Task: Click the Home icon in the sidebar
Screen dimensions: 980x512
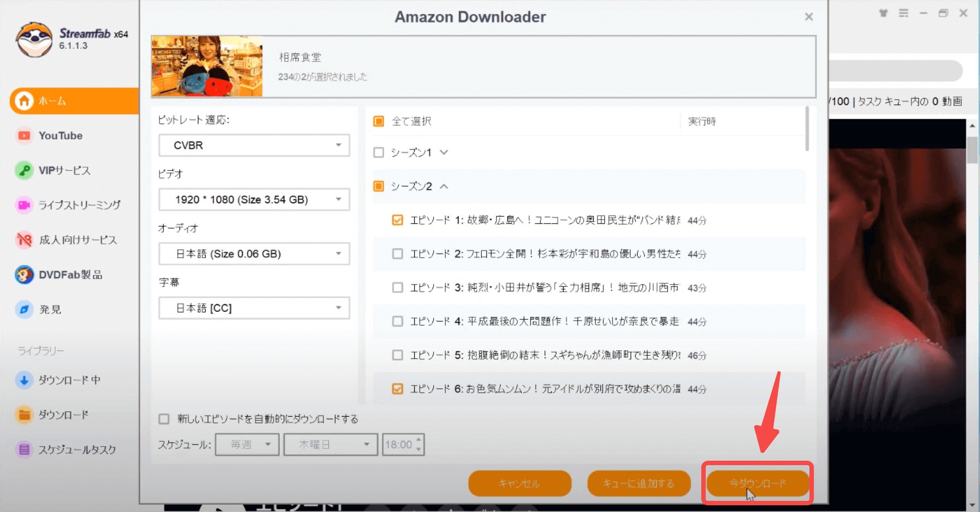Action: (x=23, y=101)
